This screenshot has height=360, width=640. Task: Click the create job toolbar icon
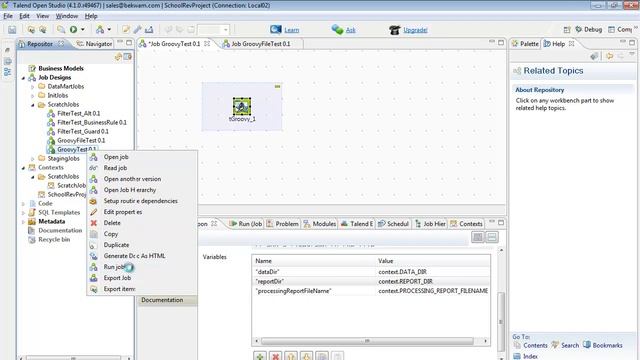click(100, 29)
